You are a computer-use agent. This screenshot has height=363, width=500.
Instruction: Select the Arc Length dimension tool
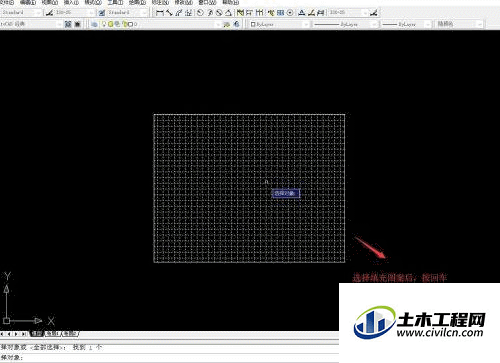tap(179, 13)
